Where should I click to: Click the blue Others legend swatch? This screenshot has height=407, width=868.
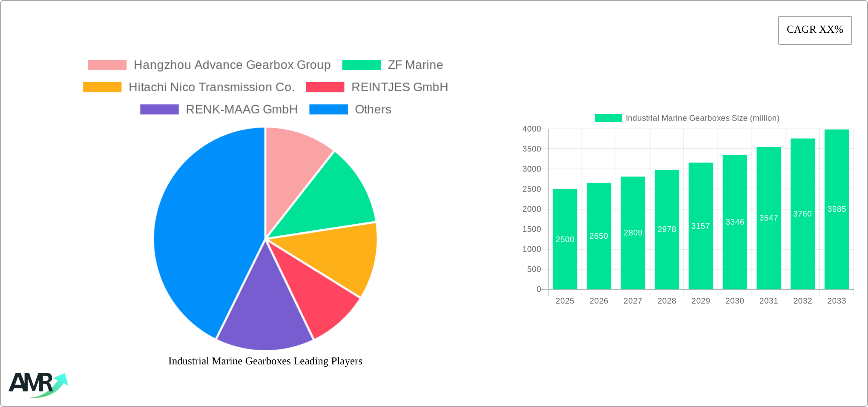(328, 110)
